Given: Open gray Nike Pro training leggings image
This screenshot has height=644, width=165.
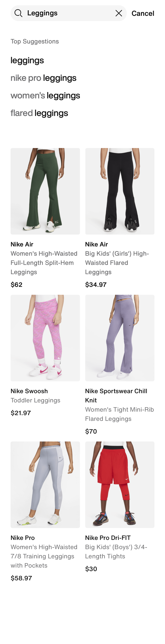Looking at the screenshot, I should coord(45,485).
